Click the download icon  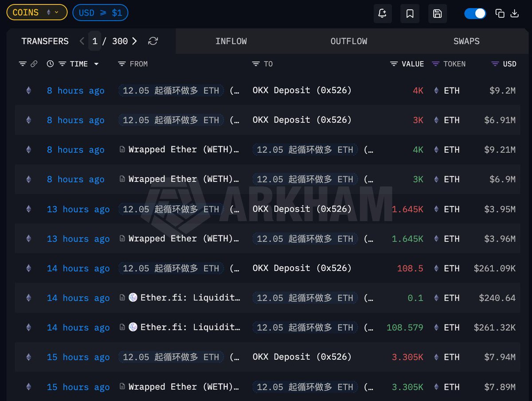click(515, 13)
